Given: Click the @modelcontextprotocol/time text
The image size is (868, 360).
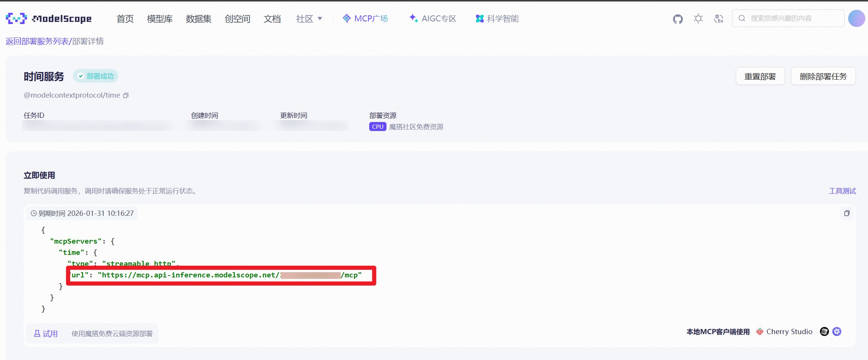Looking at the screenshot, I should point(72,95).
